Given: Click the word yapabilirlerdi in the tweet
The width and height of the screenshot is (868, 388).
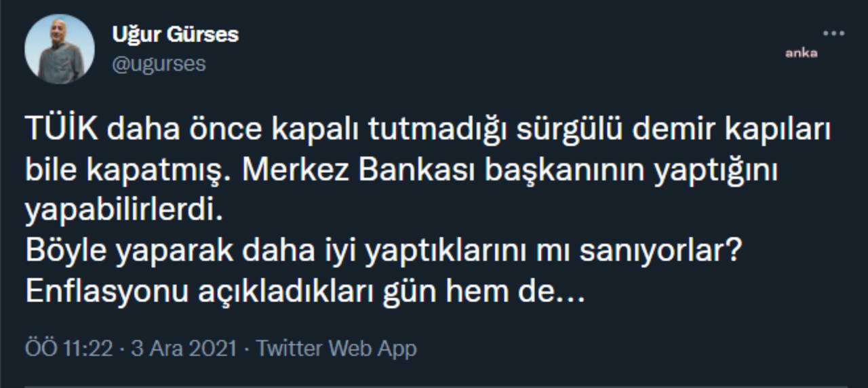Looking at the screenshot, I should 124,212.
